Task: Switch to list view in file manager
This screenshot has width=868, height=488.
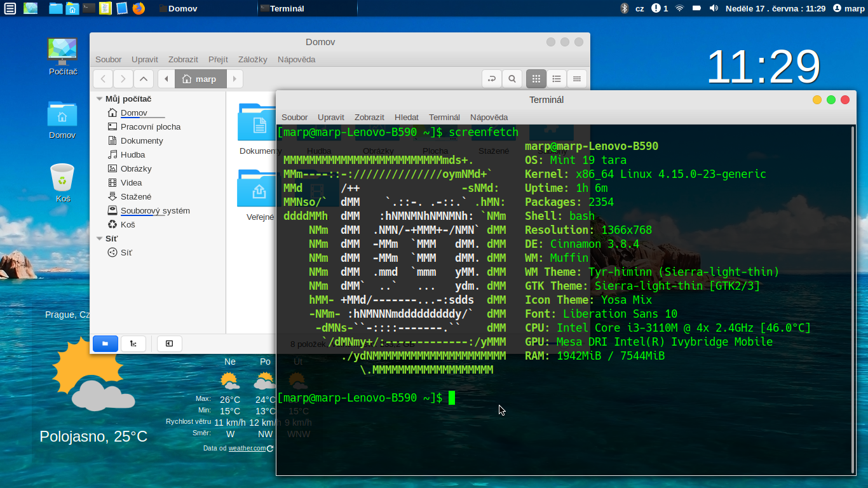Action: click(557, 79)
